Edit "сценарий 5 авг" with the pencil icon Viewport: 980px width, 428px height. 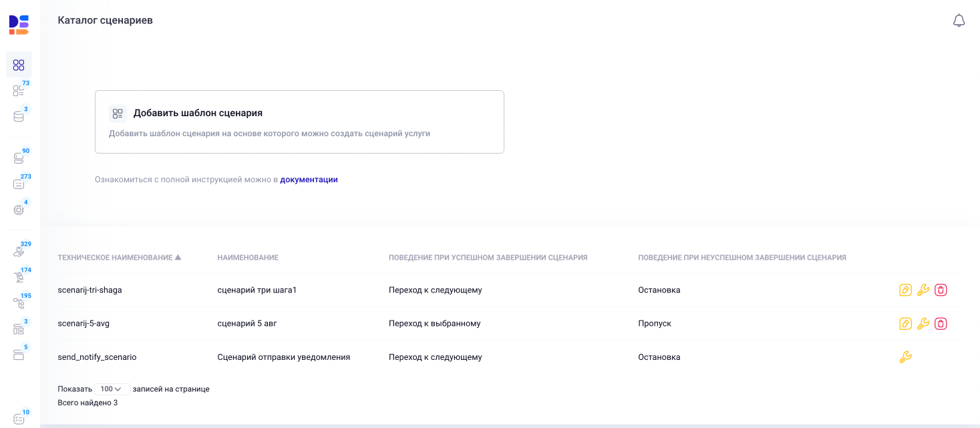905,323
